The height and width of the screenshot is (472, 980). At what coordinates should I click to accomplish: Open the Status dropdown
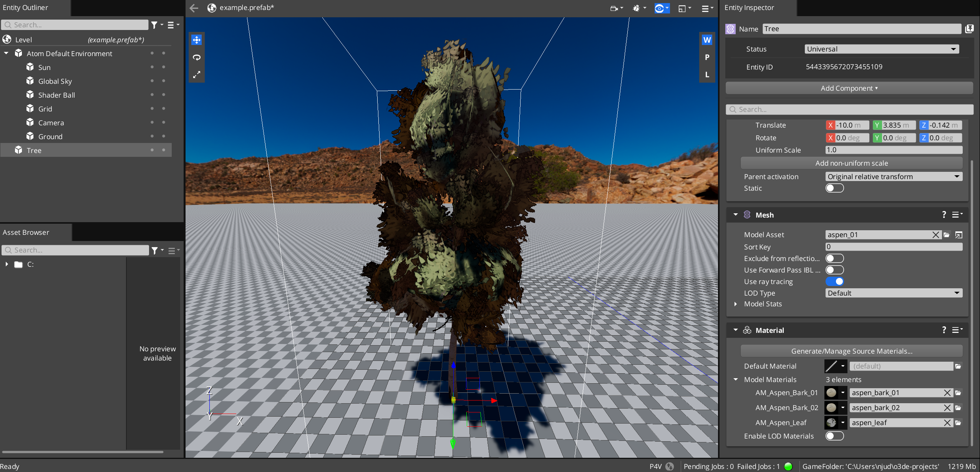(882, 49)
